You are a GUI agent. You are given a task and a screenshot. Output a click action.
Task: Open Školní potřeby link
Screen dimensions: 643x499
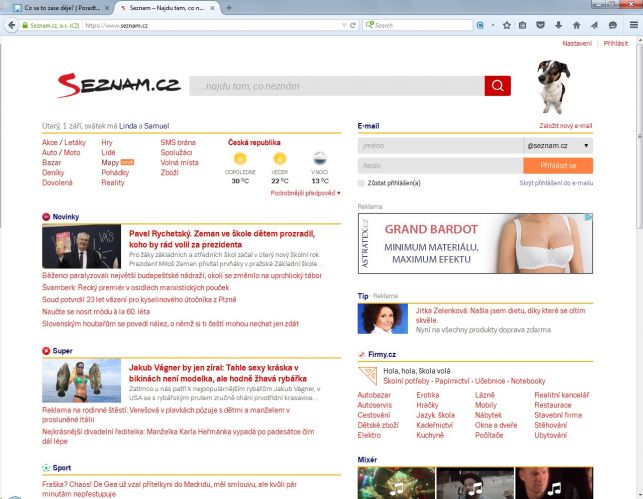pyautogui.click(x=406, y=381)
